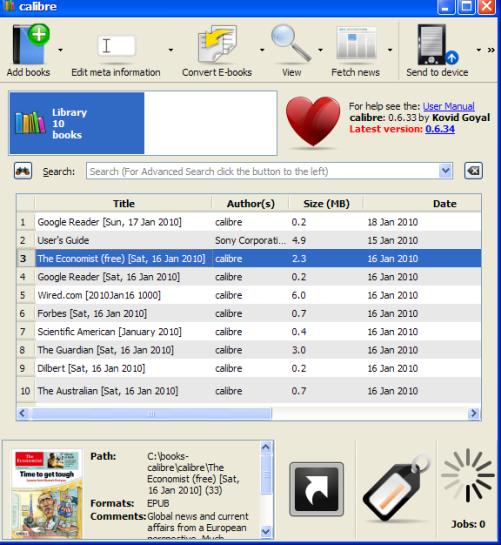The image size is (501, 545).
Task: Click Sony Corporati... author cell
Action: [x=250, y=240]
